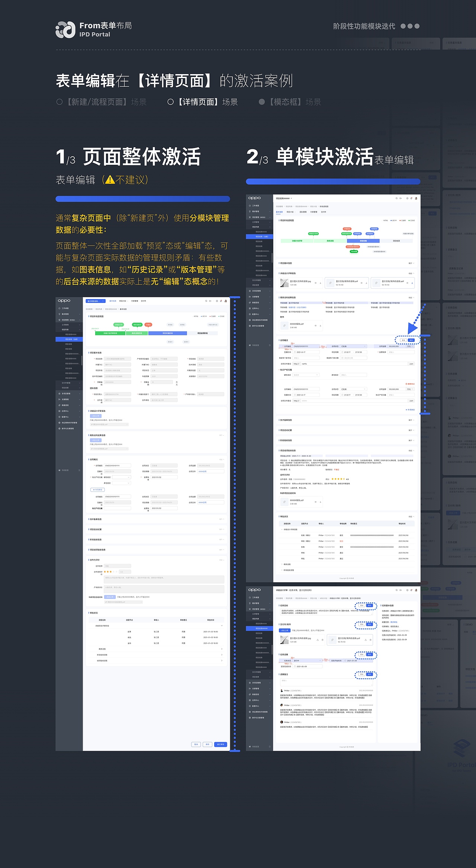Delete 显示文档/附件的名称.pdf in lower-right mockup
476x868 pixels.
pos(370,640)
